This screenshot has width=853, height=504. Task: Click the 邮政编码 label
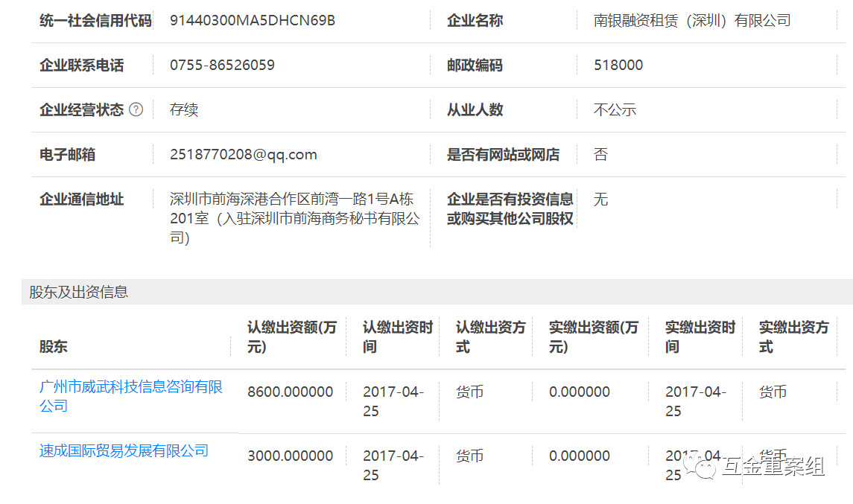[475, 66]
